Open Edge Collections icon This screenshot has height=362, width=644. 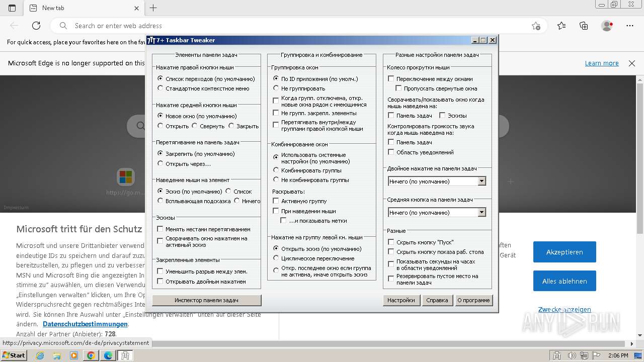[584, 26]
